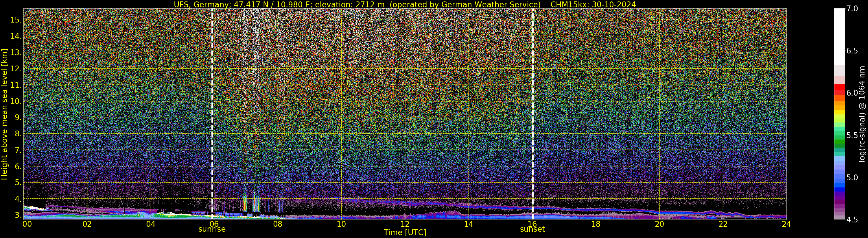Click the '6.0' colorbar tick value
868x238 pixels.
852,93
